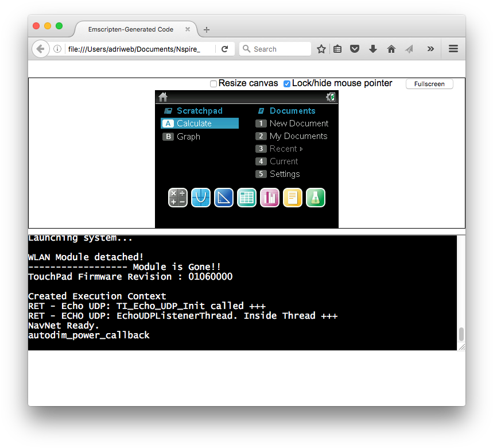The height and width of the screenshot is (448, 493).
Task: Open the Graphs app icon
Action: [201, 198]
